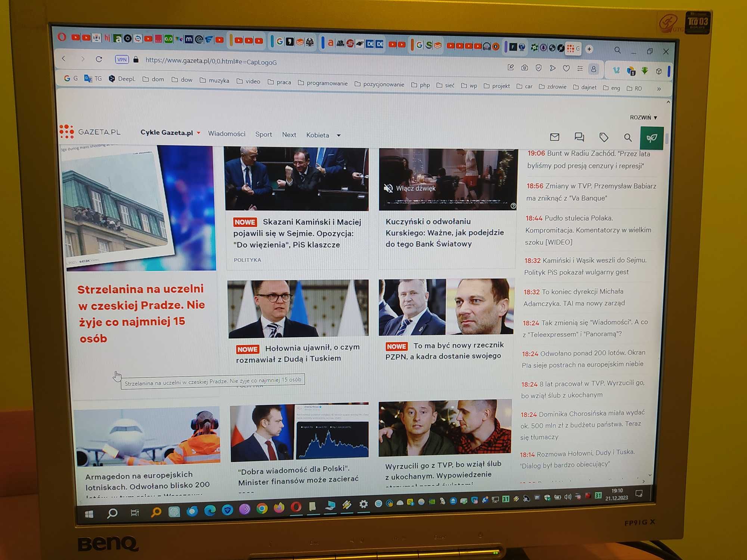Open the Easy Setup sliders icon

click(x=580, y=68)
